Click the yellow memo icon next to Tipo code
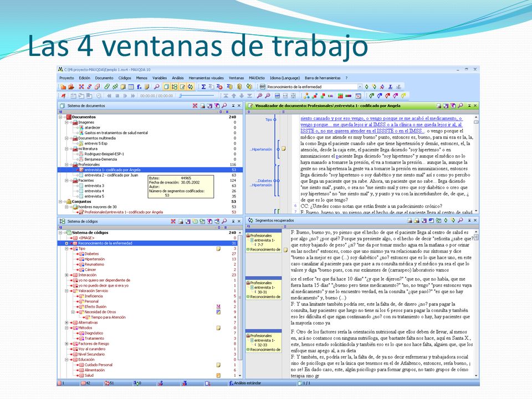 (x=218, y=249)
